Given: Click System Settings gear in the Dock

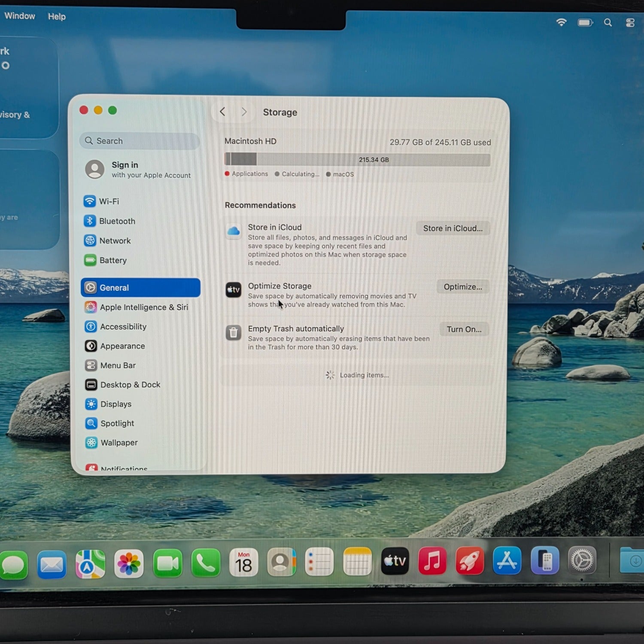Looking at the screenshot, I should (x=582, y=560).
